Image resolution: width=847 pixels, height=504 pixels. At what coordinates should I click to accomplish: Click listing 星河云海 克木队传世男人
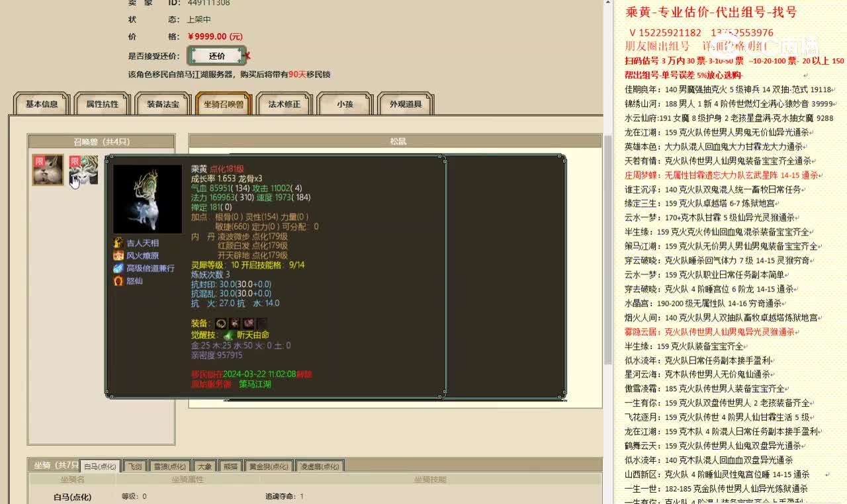coord(697,374)
